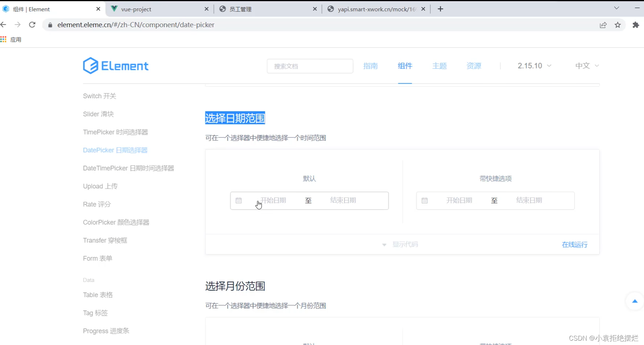
Task: Click the browser address bar URL
Action: [x=136, y=25]
